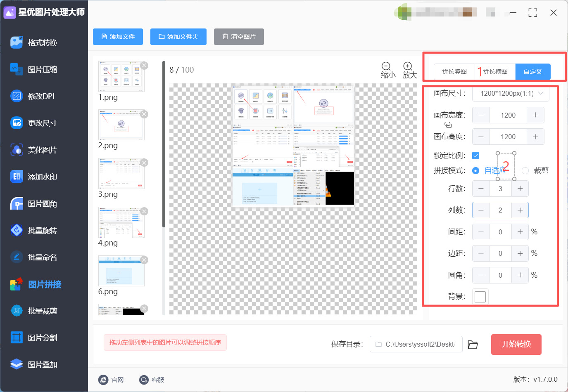
Task: Select the 1.png thumbnail
Action: pyautogui.click(x=121, y=76)
